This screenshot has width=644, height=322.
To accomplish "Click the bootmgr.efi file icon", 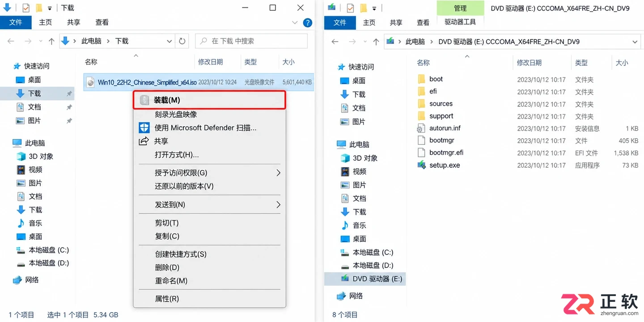I will pos(421,153).
